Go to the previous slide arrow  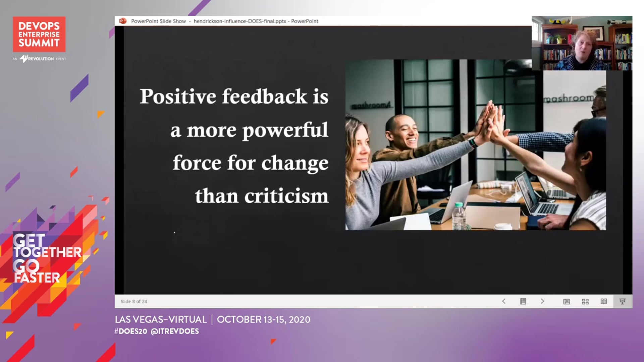(503, 301)
